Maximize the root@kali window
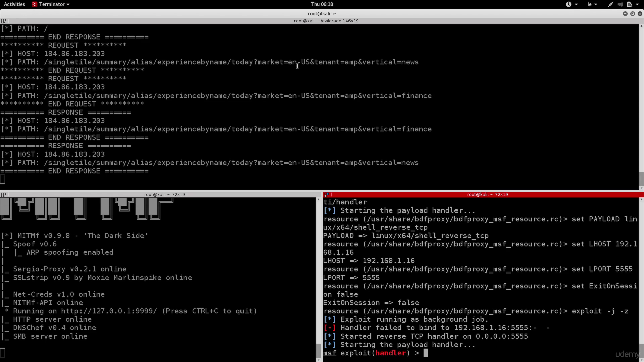This screenshot has height=362, width=644. click(x=633, y=14)
